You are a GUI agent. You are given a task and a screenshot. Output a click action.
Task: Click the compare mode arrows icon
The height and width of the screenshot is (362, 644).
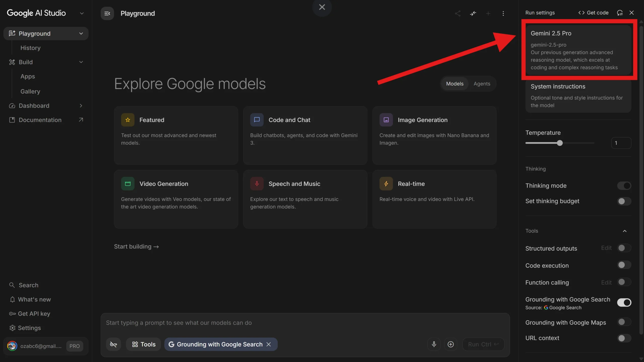[473, 13]
